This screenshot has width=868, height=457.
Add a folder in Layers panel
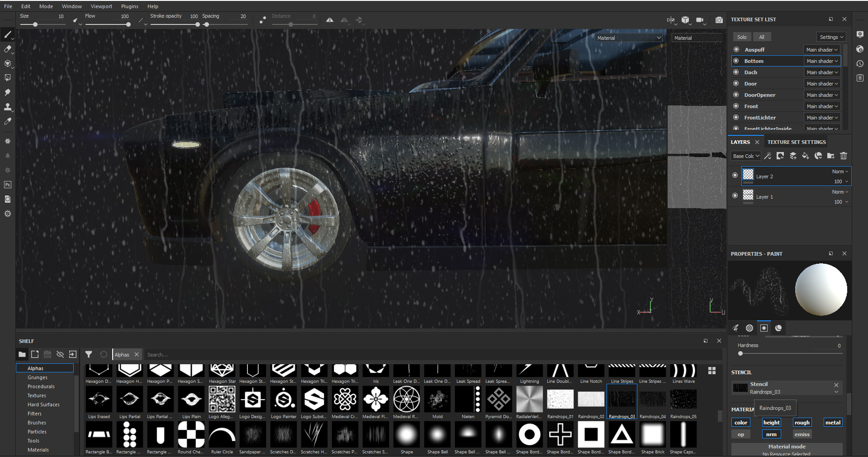[831, 156]
